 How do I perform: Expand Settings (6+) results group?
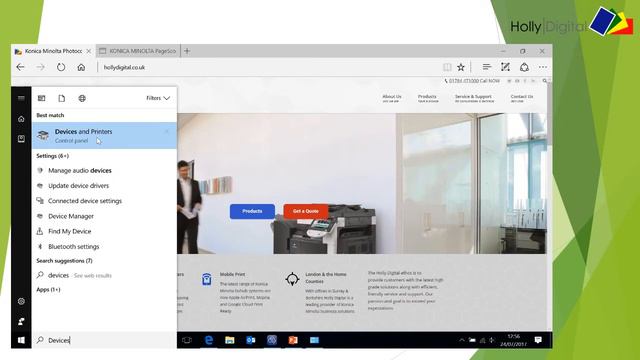(x=53, y=156)
